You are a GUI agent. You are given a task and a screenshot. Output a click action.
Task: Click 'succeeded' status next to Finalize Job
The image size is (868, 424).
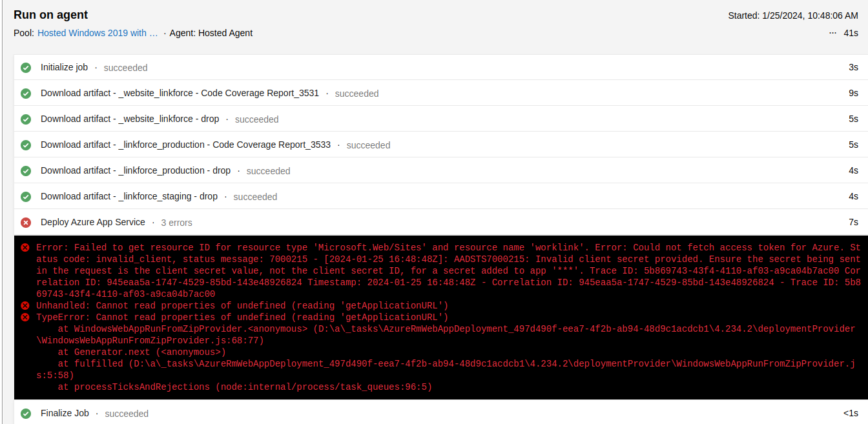click(127, 414)
